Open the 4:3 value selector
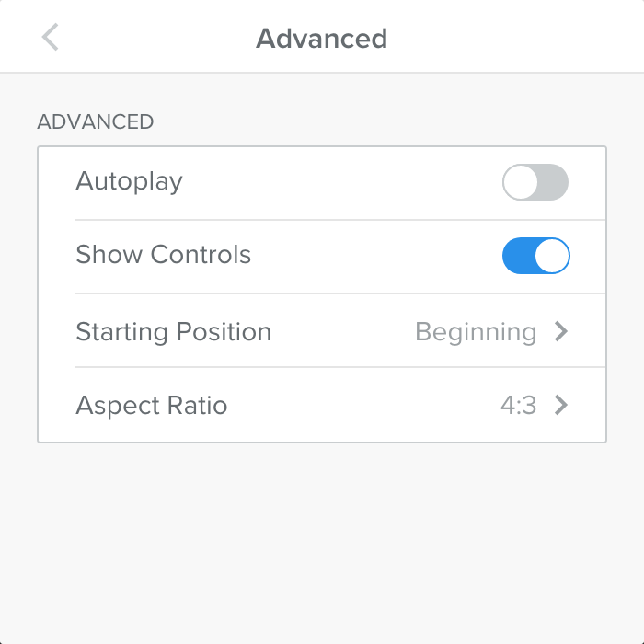 coord(519,405)
